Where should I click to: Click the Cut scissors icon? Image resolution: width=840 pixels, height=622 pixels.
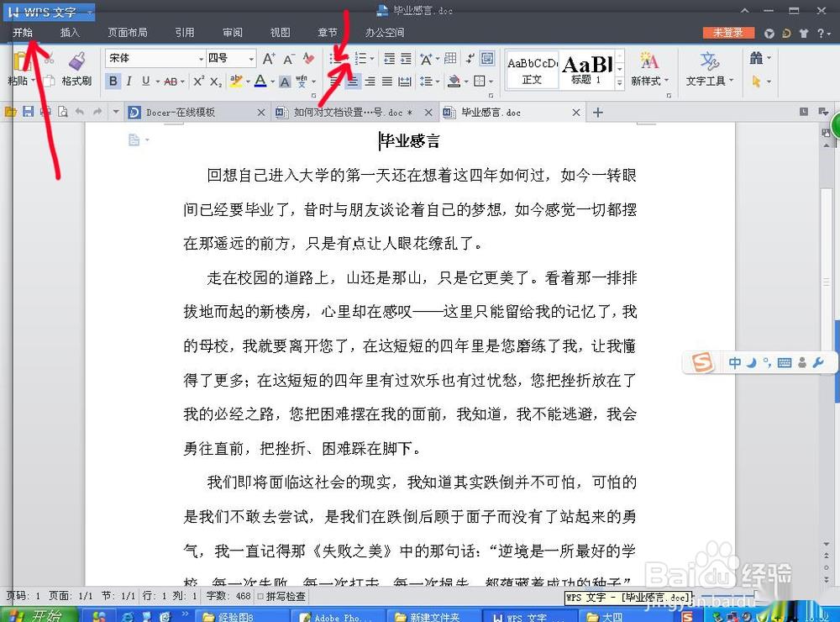49,59
